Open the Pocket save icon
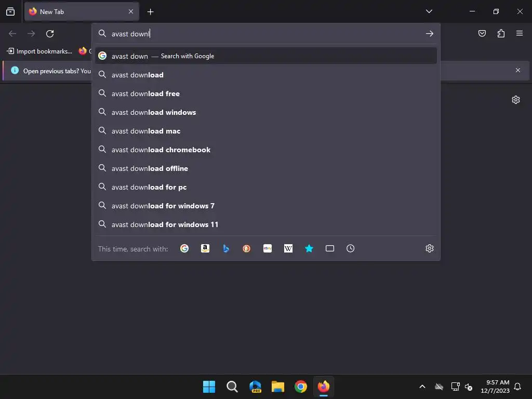 [482, 33]
